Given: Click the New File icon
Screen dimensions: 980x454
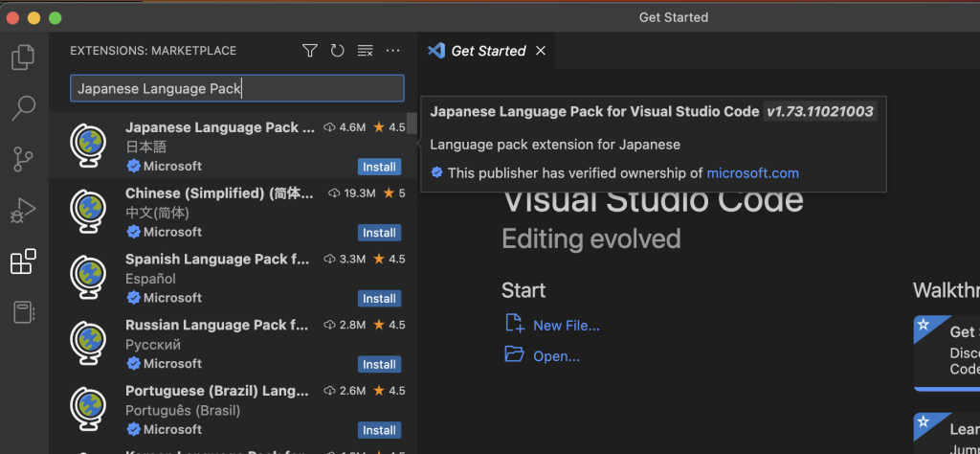Looking at the screenshot, I should pos(514,324).
